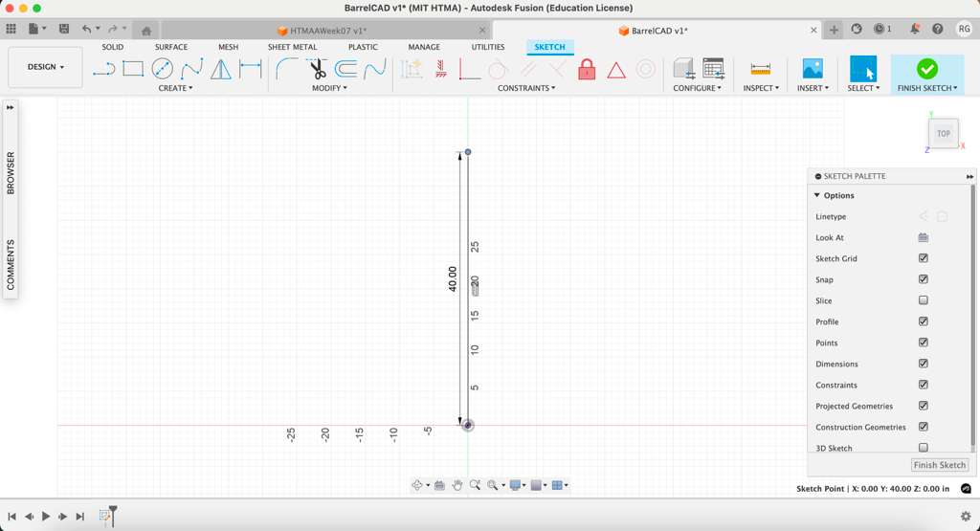Click the green FINISH SKETCH toolbar button
The image size is (980, 531).
926,74
